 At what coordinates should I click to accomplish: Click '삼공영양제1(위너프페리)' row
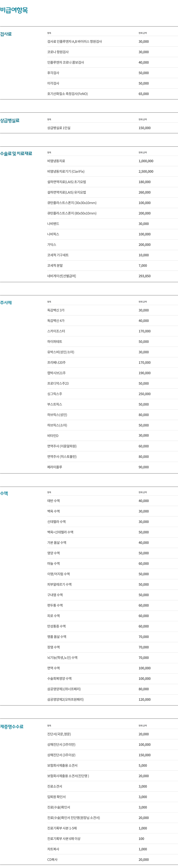(x=64, y=689)
